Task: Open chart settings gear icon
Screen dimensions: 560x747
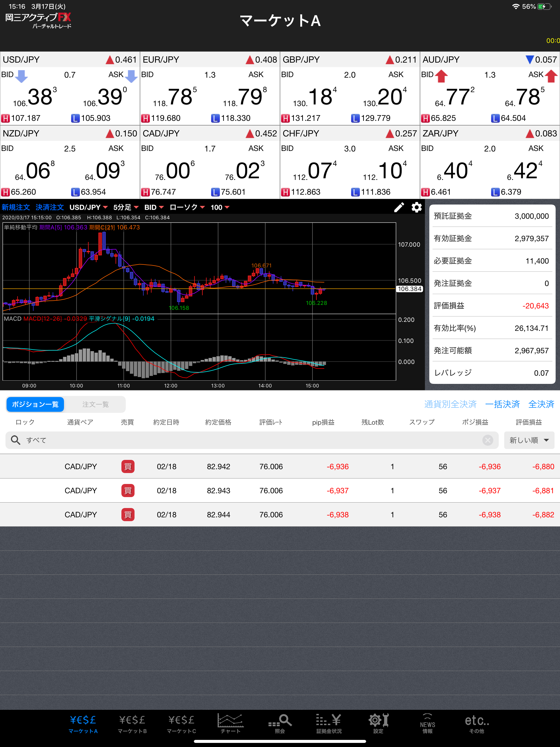Action: (416, 207)
